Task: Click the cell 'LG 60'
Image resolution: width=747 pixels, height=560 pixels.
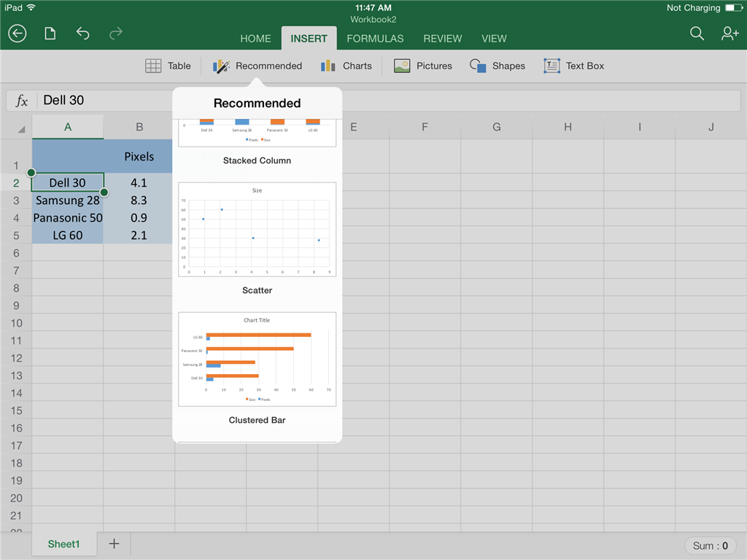Action: 68,236
